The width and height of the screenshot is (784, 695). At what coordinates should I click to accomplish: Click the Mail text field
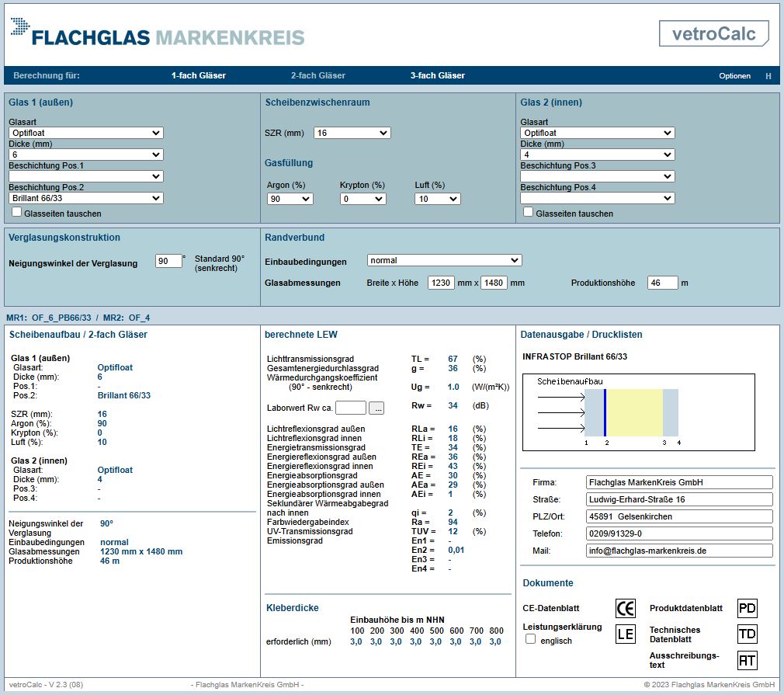click(x=679, y=551)
